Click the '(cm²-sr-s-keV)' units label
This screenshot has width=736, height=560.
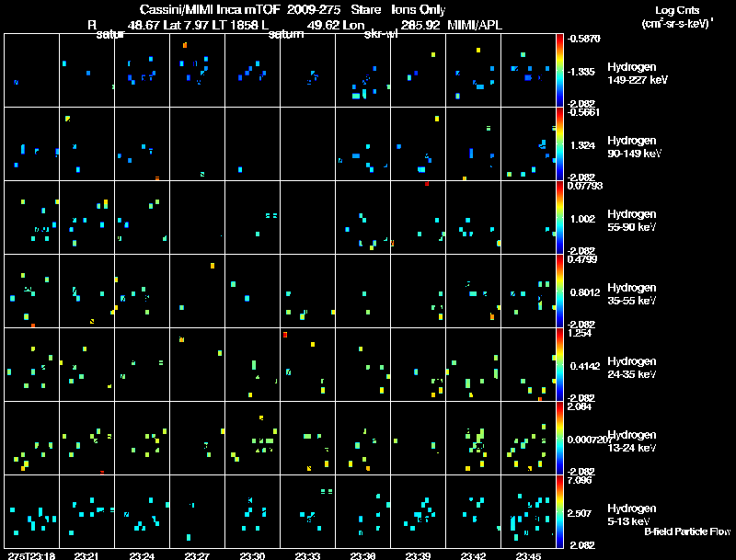tap(677, 23)
